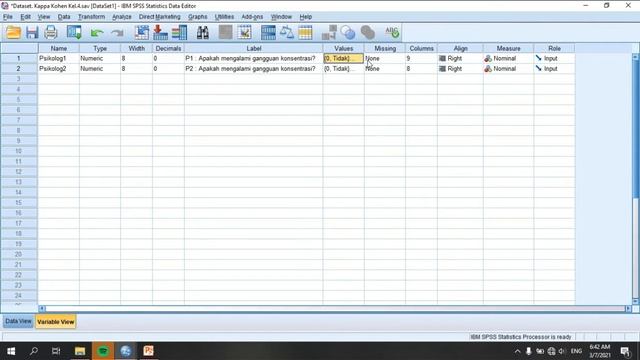Click the Split file icon
This screenshot has height=360, width=640.
click(268, 32)
